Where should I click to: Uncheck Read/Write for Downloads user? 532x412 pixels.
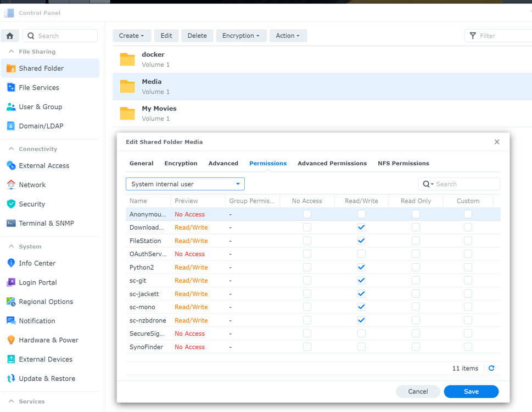coord(361,227)
